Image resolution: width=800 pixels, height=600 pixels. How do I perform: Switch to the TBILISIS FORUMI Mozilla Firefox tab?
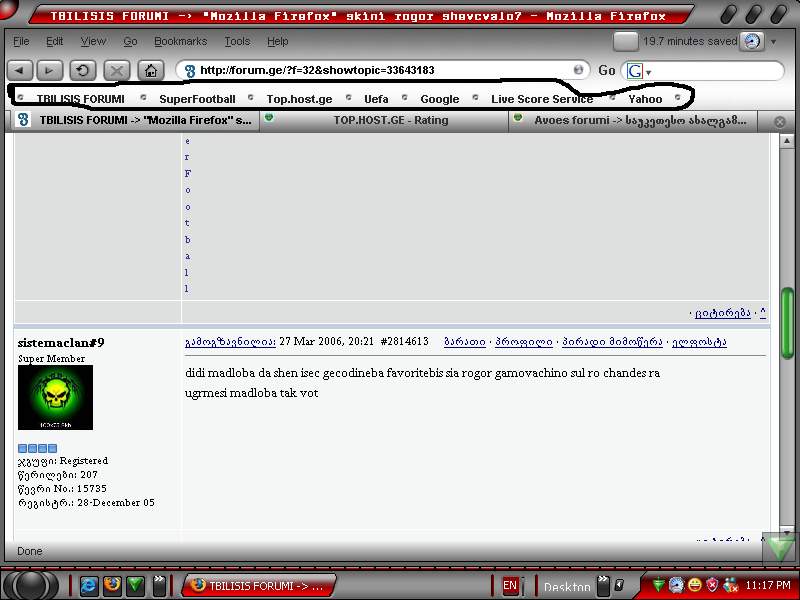[x=133, y=120]
